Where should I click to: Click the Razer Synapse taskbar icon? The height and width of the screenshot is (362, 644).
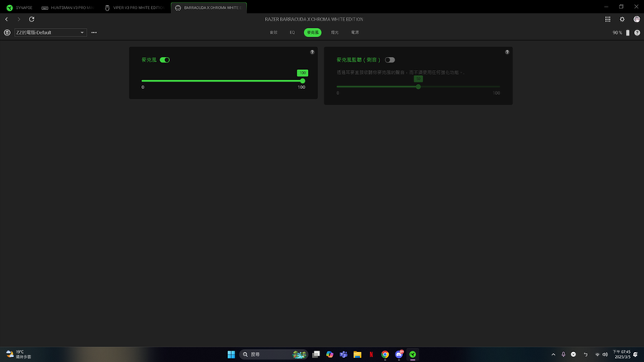(413, 355)
